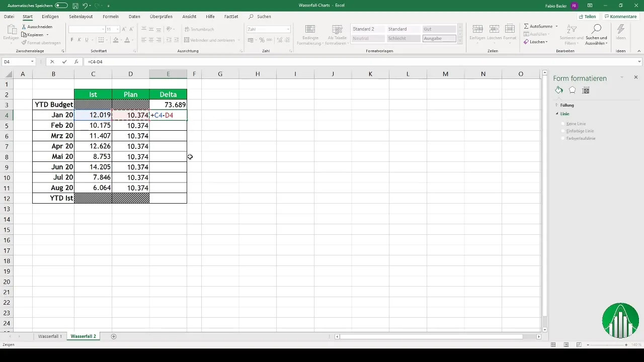Open Suchen und Auswählen magnifier
This screenshot has width=644, height=362.
597,34
